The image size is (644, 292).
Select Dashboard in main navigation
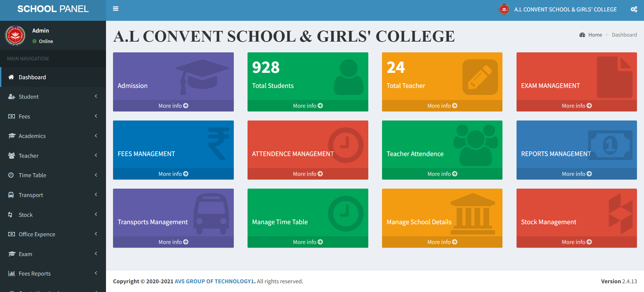click(x=32, y=77)
